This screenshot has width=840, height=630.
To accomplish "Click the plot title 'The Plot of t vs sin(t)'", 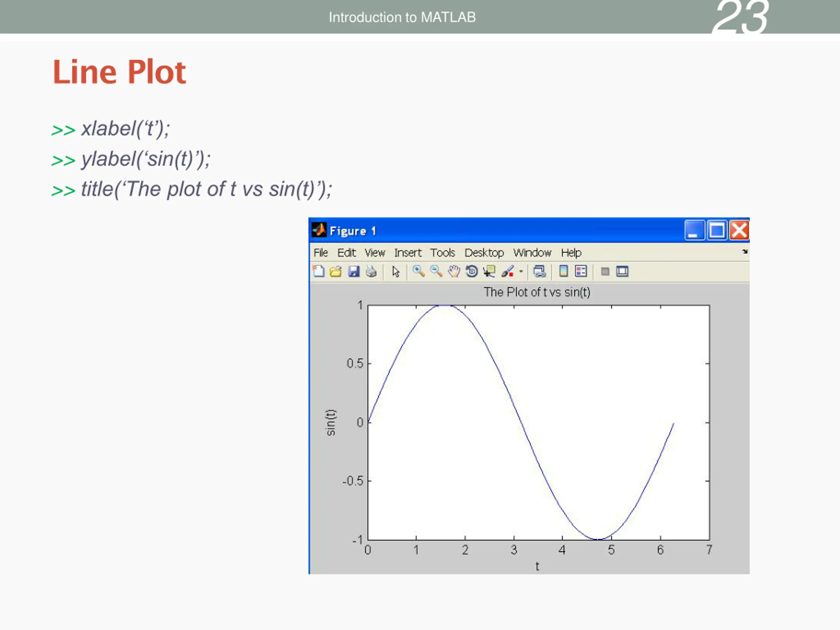I will click(536, 292).
